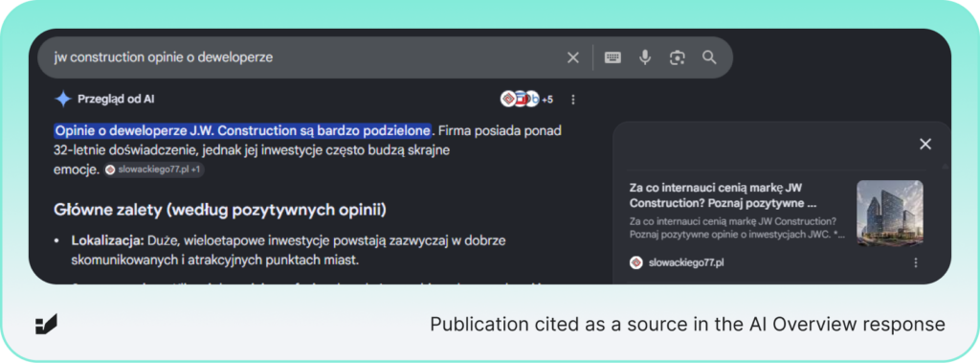Open Google Lens camera search icon
Screen dimensions: 980x363
[677, 57]
